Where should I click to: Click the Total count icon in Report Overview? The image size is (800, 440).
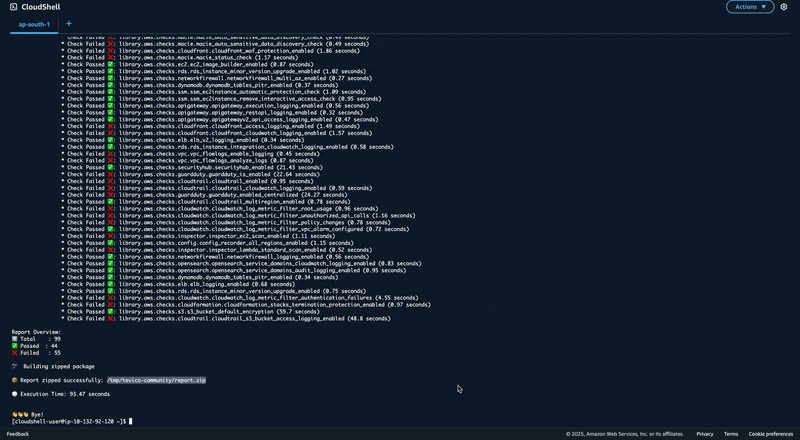[x=15, y=338]
